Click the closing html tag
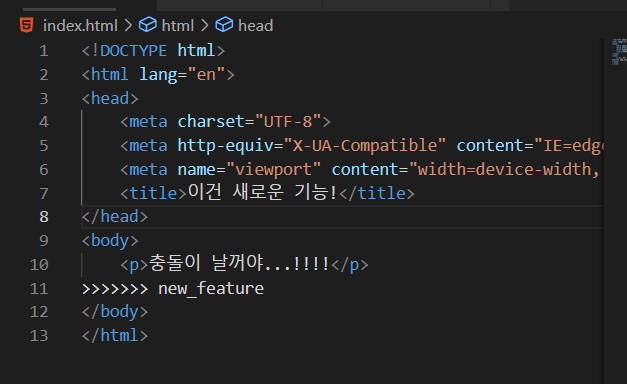627x384 pixels. (x=115, y=336)
